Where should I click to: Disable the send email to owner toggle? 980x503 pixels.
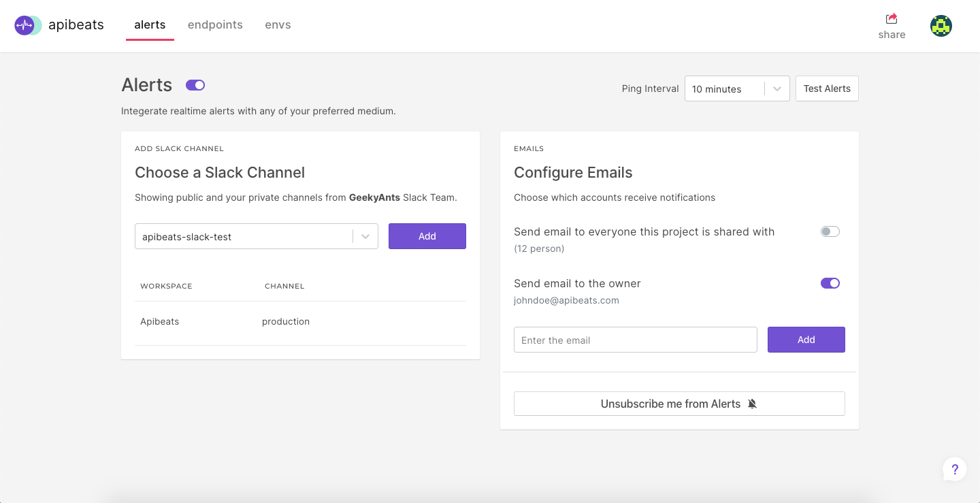830,283
